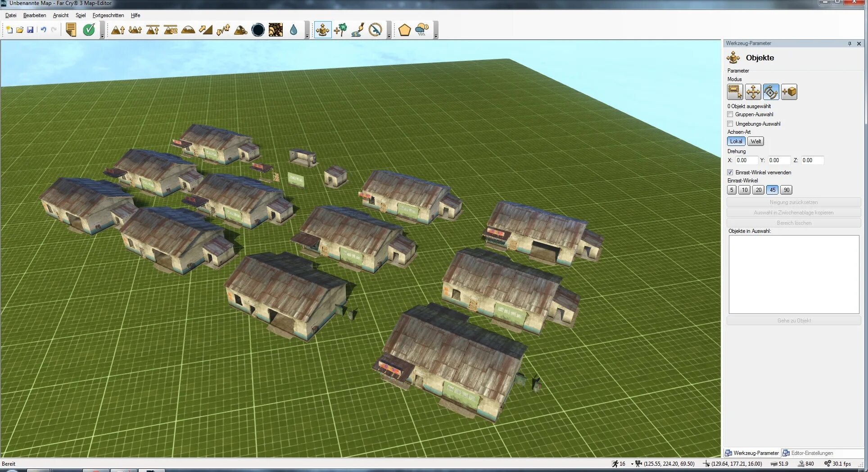Choose the add object mode icon under Modus
The image size is (868, 472).
click(x=789, y=92)
